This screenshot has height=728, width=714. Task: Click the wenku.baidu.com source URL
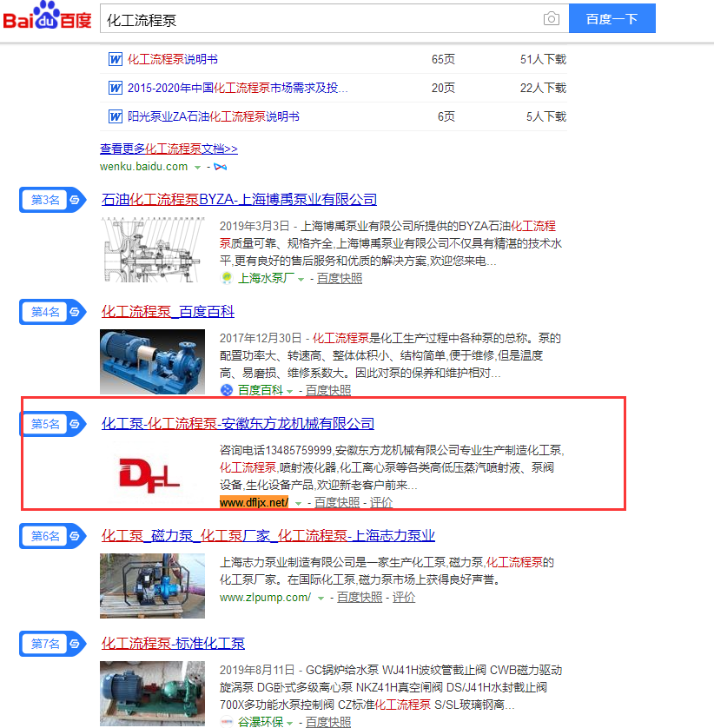tap(144, 167)
